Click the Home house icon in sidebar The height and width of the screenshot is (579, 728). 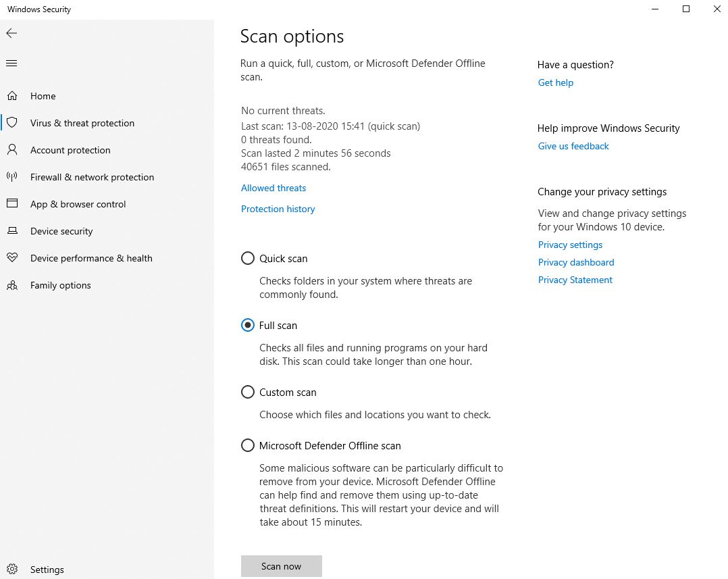11,96
